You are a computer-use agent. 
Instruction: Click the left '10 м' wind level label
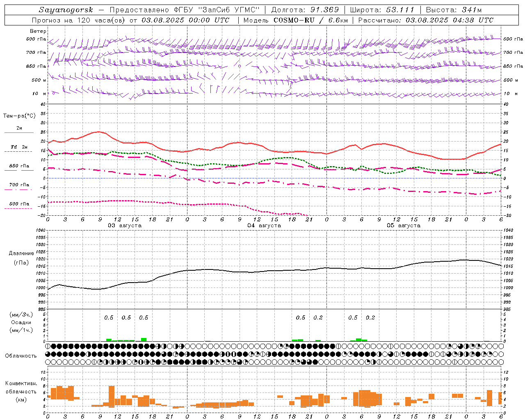click(39, 94)
